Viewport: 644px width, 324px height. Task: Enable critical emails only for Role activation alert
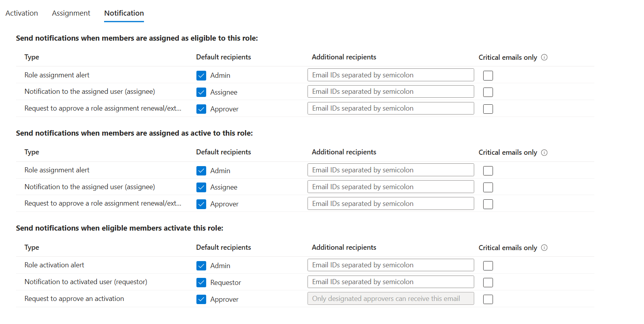488,266
